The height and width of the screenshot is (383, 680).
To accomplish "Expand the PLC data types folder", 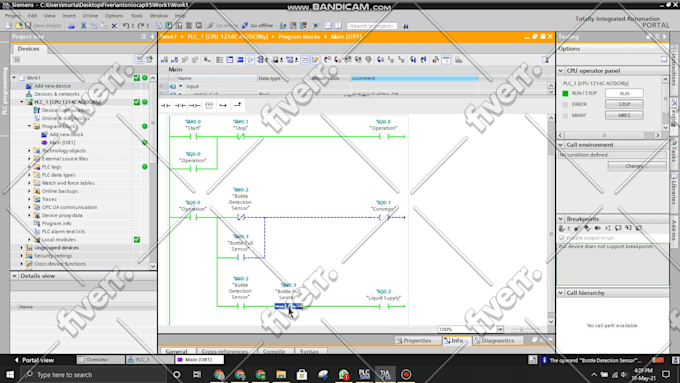I will point(29,175).
